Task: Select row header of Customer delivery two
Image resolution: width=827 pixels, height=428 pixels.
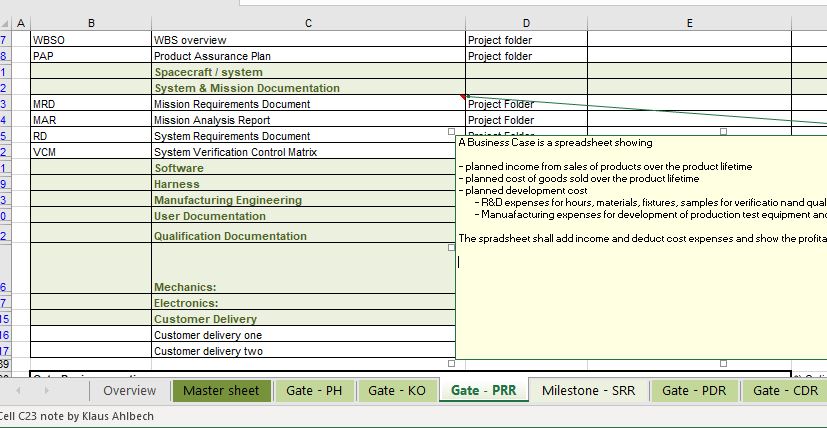Action: tap(5, 350)
